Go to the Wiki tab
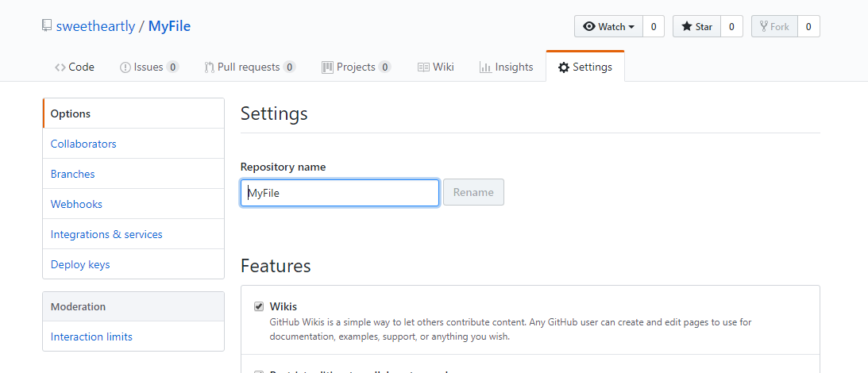Screen dimensions: 868x373 point(436,67)
